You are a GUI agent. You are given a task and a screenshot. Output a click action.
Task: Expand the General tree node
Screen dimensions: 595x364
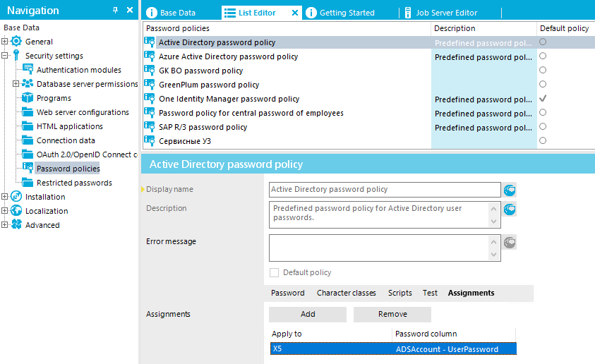(x=5, y=42)
